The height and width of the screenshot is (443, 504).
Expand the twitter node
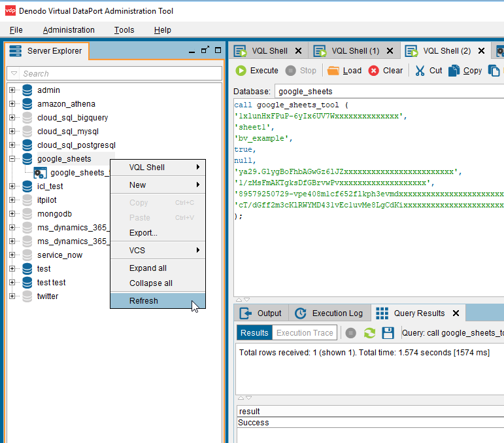click(x=12, y=296)
